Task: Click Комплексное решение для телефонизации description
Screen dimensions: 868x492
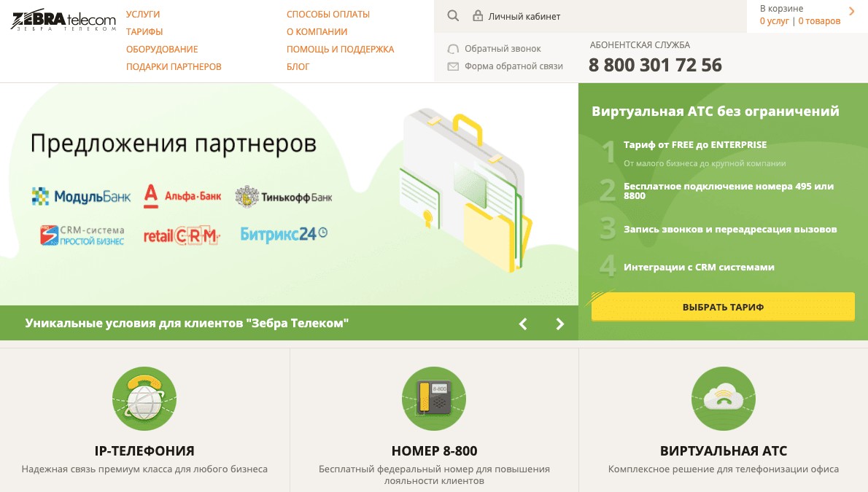Action: coord(724,469)
